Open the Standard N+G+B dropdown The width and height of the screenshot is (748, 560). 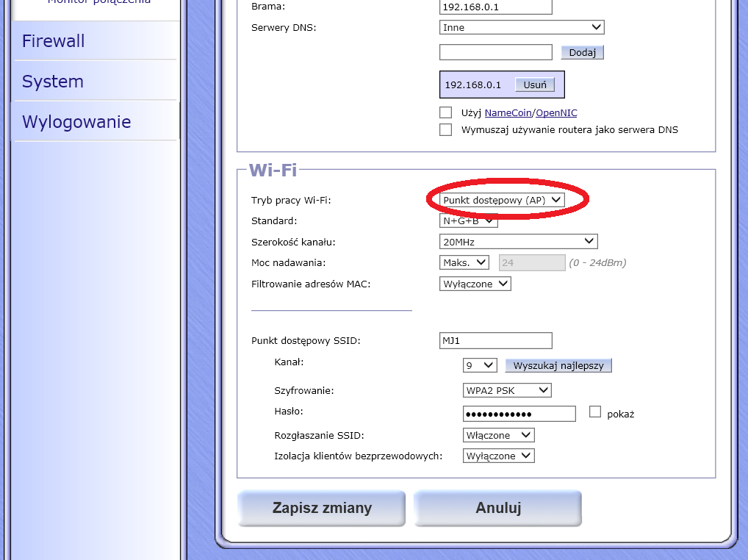pos(468,220)
